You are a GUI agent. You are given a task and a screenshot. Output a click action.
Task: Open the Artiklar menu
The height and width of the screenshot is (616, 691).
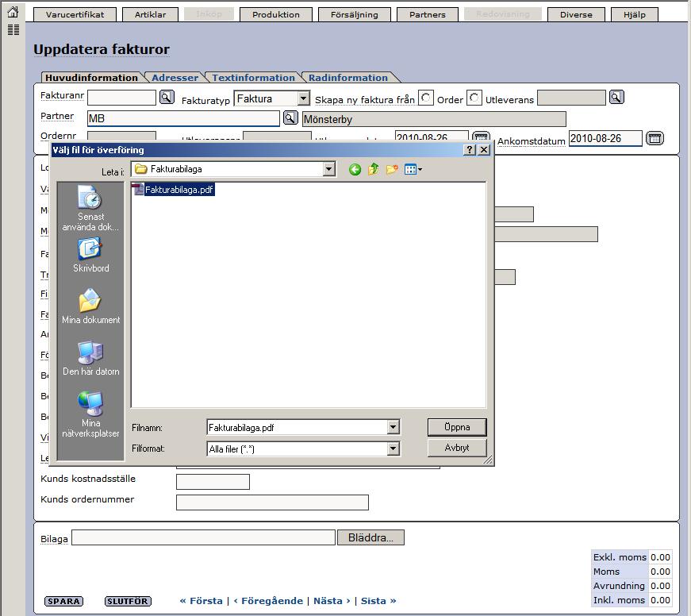[x=150, y=14]
